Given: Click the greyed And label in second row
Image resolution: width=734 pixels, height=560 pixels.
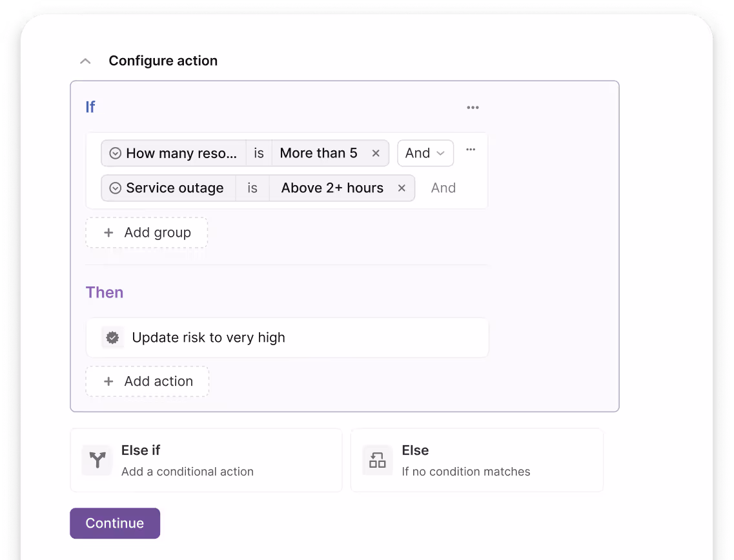Looking at the screenshot, I should [x=443, y=188].
